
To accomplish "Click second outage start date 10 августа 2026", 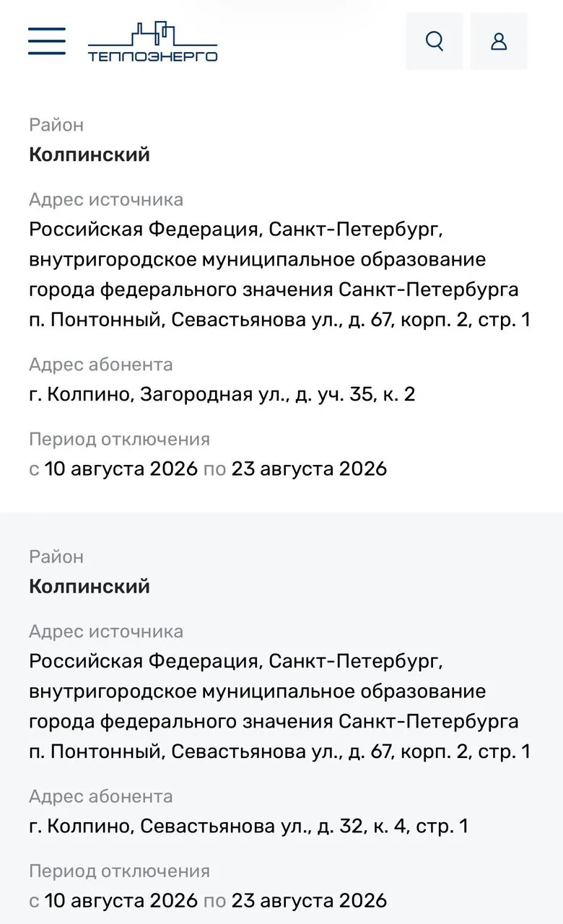I will pos(121,900).
